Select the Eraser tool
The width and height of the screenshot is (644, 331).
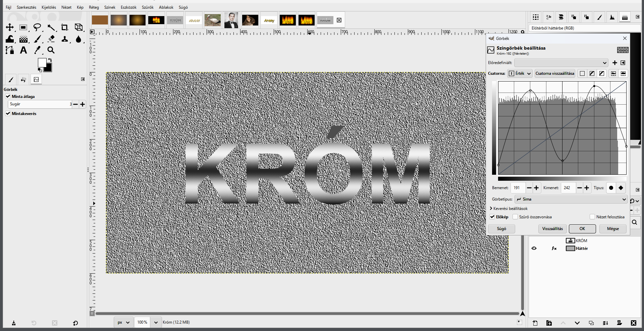click(51, 39)
